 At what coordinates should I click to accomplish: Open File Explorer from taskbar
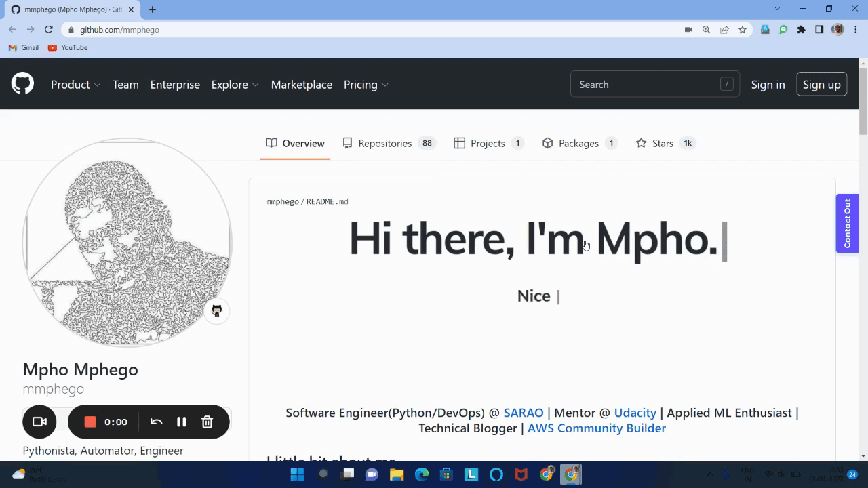[396, 474]
